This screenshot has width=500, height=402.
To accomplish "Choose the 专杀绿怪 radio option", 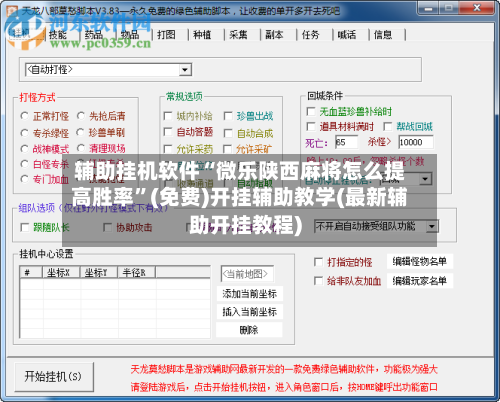I will [x=24, y=133].
